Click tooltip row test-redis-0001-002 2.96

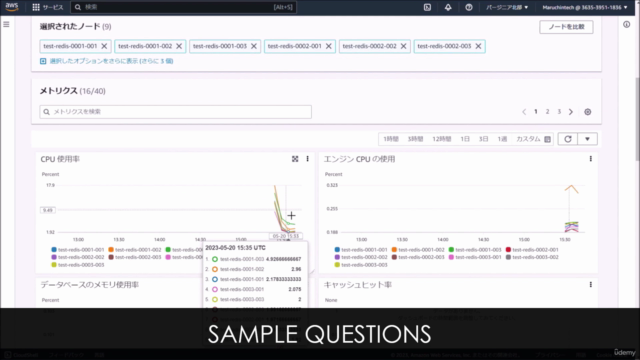[253, 269]
